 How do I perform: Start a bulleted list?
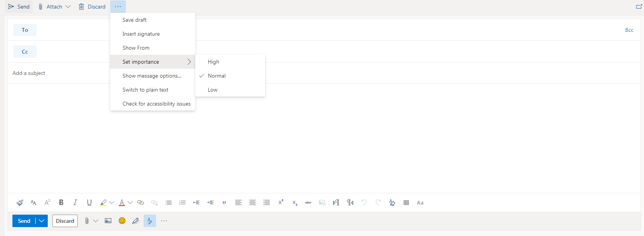[168, 203]
